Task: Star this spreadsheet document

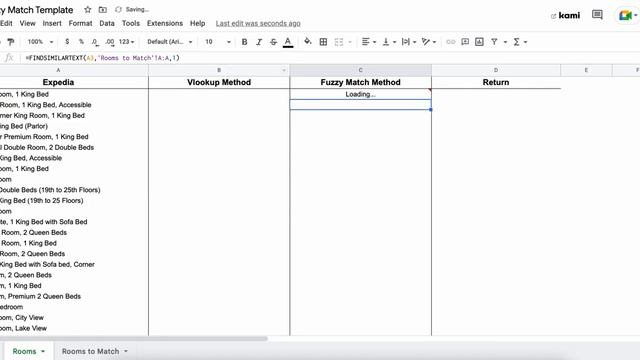Action: pyautogui.click(x=87, y=9)
